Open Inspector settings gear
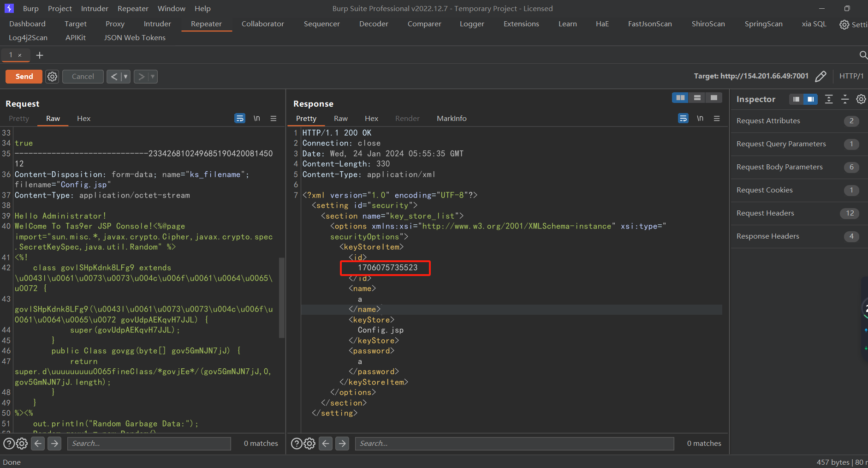 point(861,99)
